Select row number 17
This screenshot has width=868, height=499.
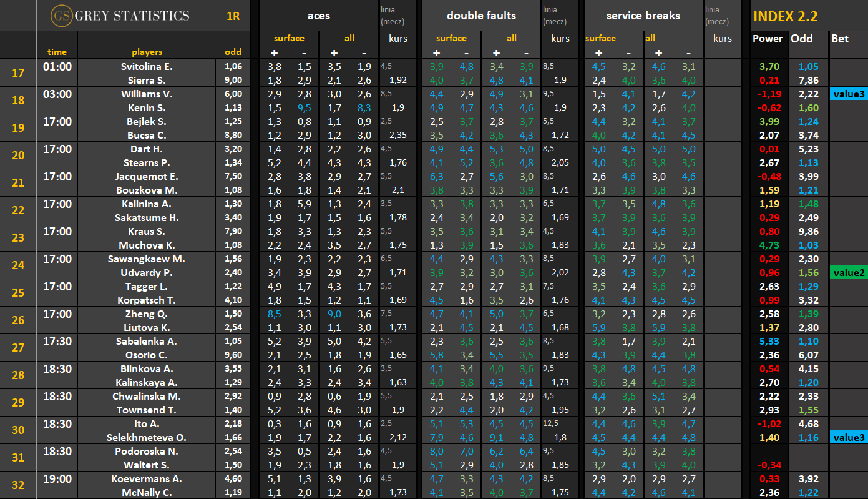tap(18, 73)
